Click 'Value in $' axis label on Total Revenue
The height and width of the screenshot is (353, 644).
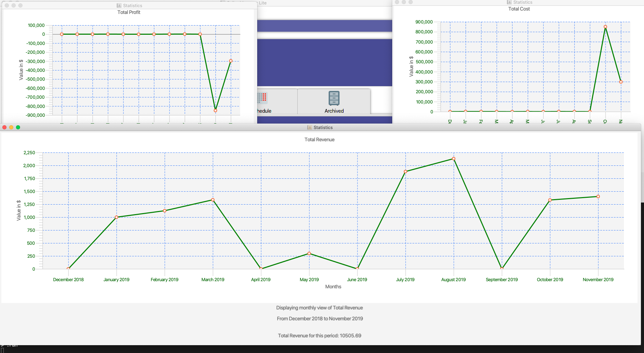[x=19, y=210]
